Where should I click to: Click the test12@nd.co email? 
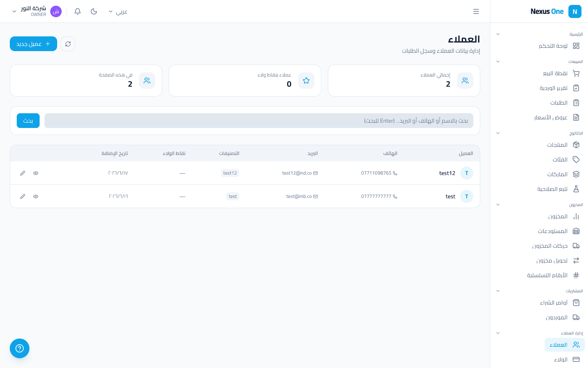pos(297,173)
